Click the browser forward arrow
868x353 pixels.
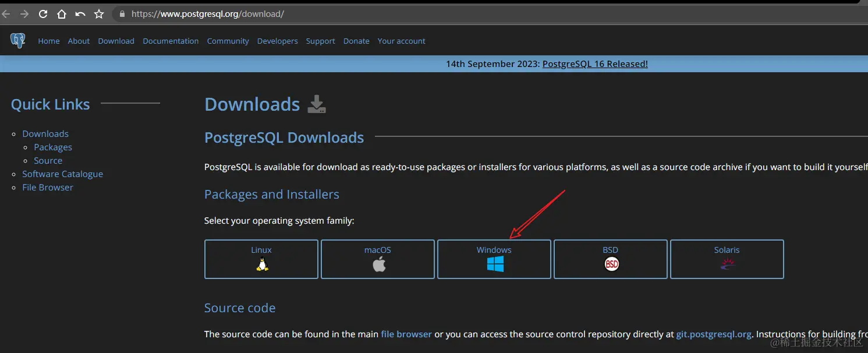[24, 14]
